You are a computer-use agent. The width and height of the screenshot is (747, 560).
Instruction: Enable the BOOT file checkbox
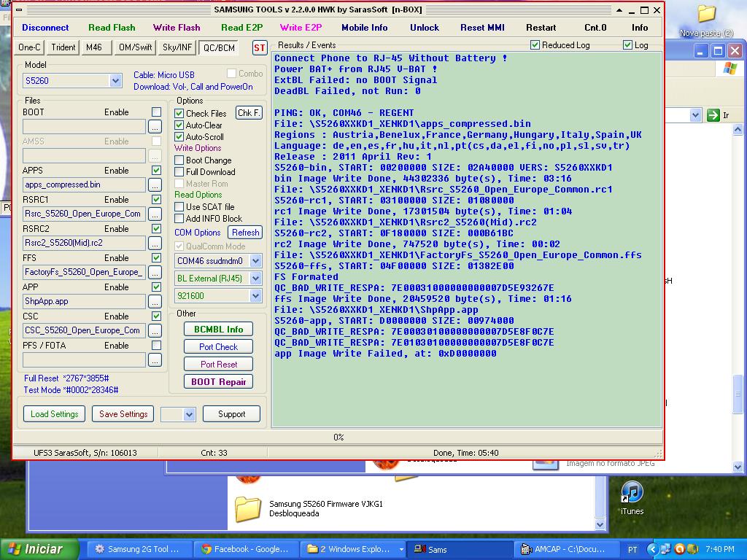(156, 112)
